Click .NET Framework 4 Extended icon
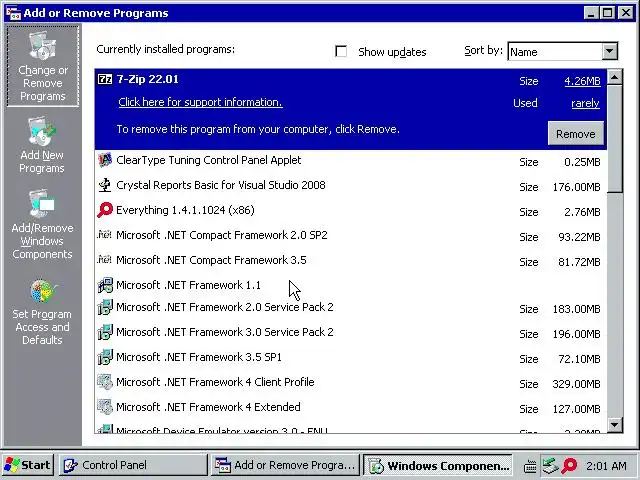This screenshot has height=480, width=640. coord(105,407)
